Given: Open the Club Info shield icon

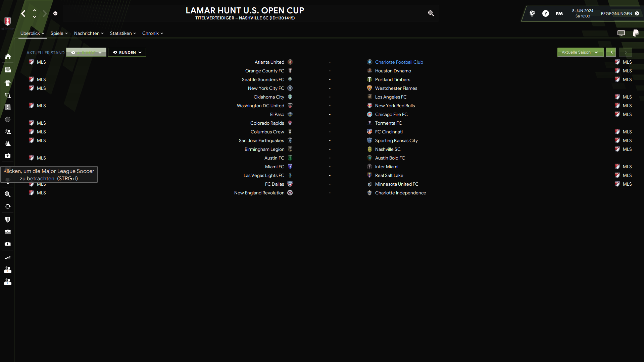Looking at the screenshot, I should click(x=8, y=220).
